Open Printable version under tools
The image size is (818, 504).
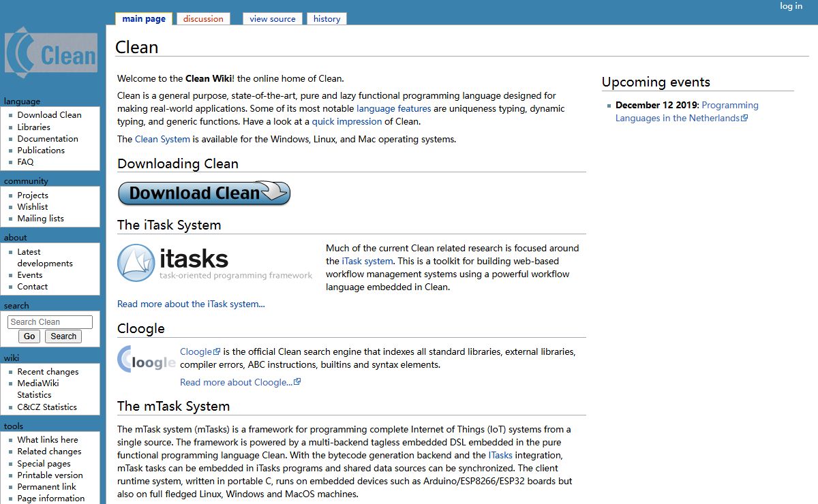pos(50,475)
